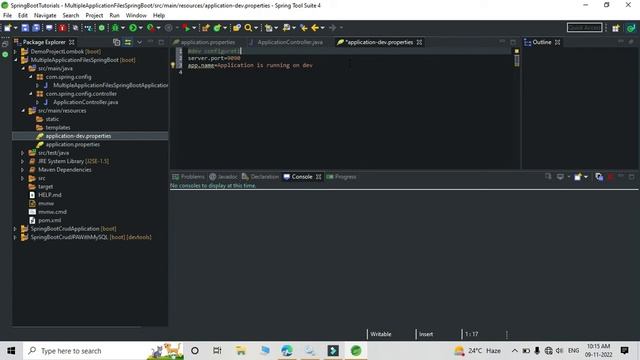Switch to the Problems tab

coord(188,177)
